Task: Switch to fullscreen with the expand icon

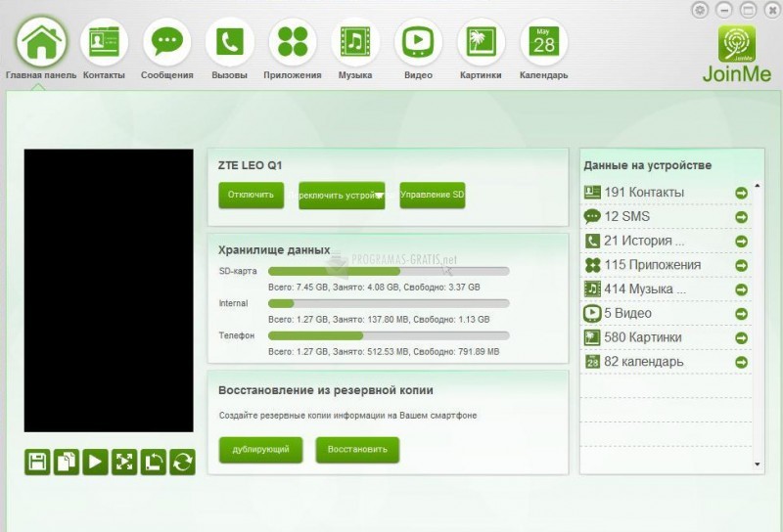Action: tap(124, 462)
